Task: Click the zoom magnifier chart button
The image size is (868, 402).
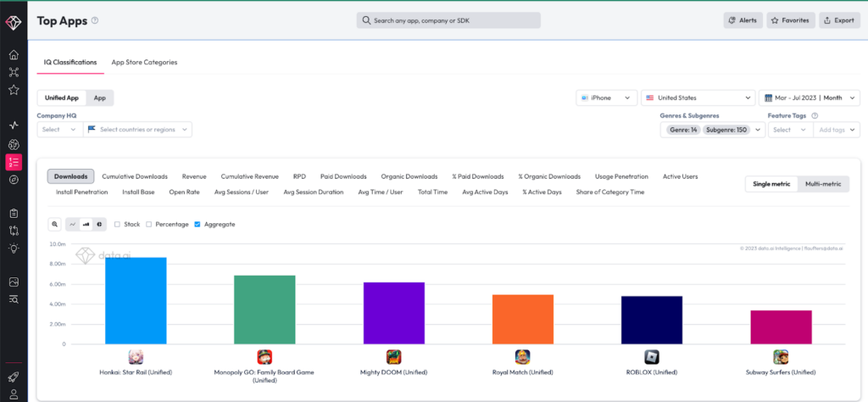Action: pyautogui.click(x=54, y=224)
